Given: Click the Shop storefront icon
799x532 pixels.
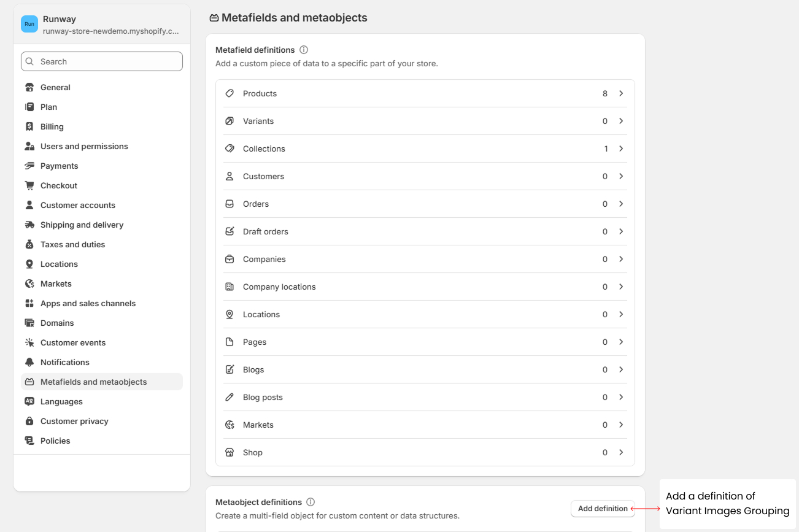Looking at the screenshot, I should (230, 452).
